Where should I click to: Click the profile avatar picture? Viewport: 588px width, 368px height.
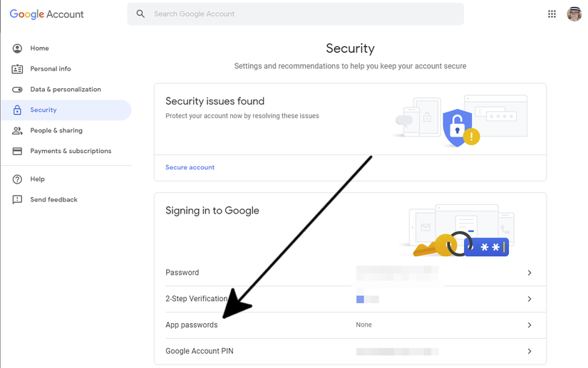(574, 14)
